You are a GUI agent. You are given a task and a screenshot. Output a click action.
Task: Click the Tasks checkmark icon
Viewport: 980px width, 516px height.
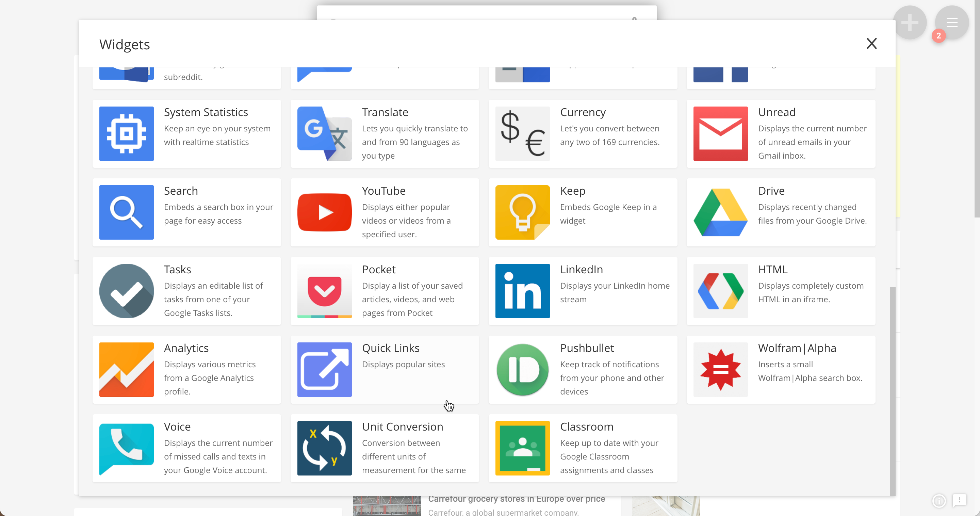126,291
